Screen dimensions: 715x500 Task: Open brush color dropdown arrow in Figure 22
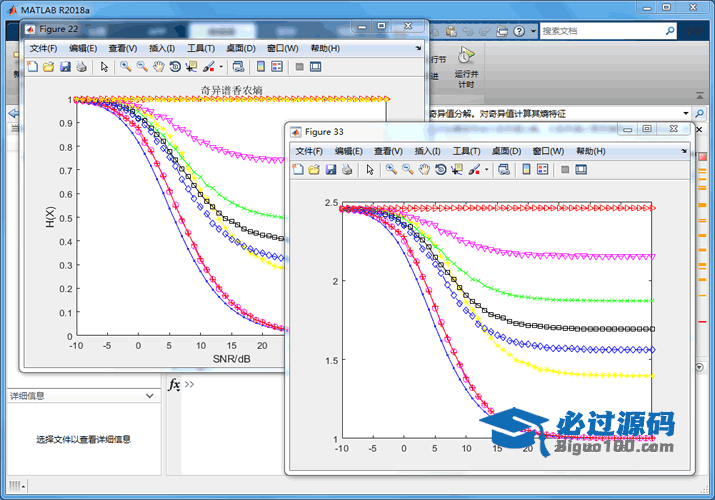point(221,67)
